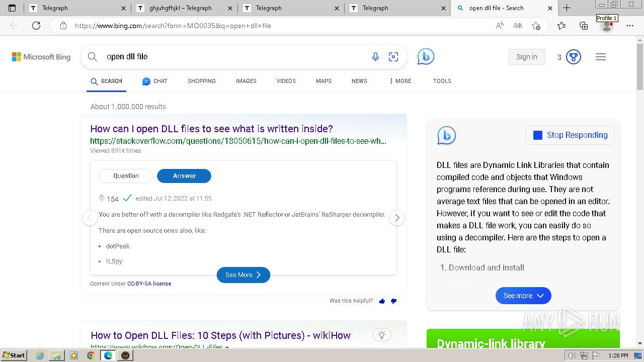View site information via the address bar lock icon
This screenshot has width=644, height=362.
pyautogui.click(x=63, y=26)
